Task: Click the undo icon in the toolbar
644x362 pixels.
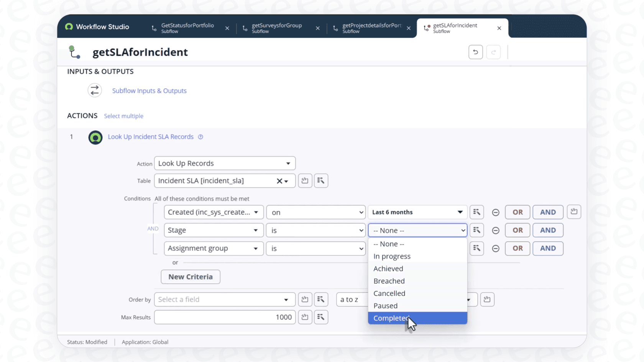Action: point(475,52)
